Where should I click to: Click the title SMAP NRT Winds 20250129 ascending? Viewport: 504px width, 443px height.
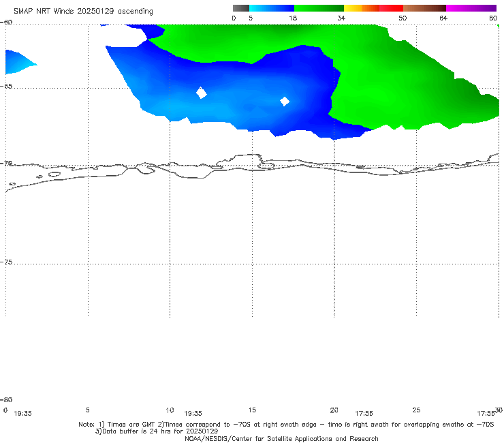click(x=83, y=12)
